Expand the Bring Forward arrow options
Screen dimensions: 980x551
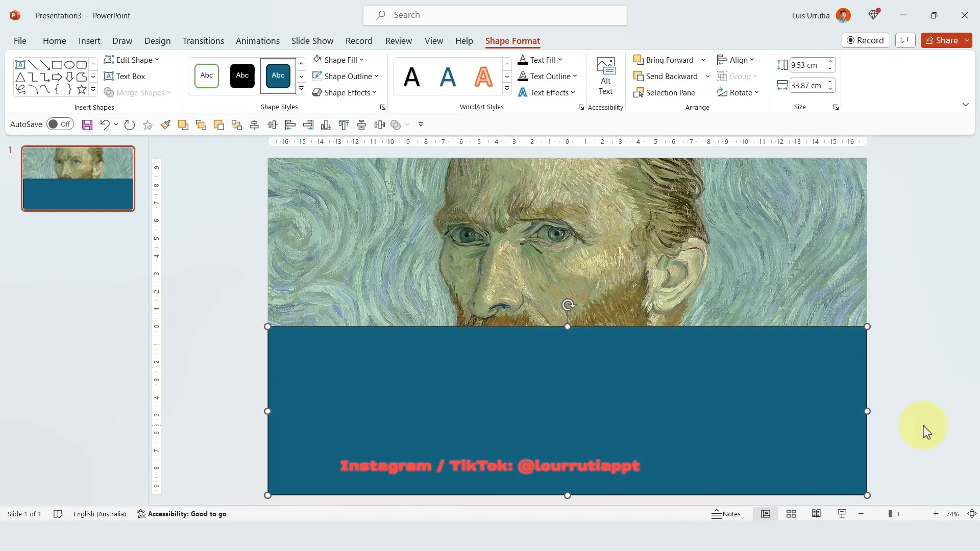coord(703,60)
